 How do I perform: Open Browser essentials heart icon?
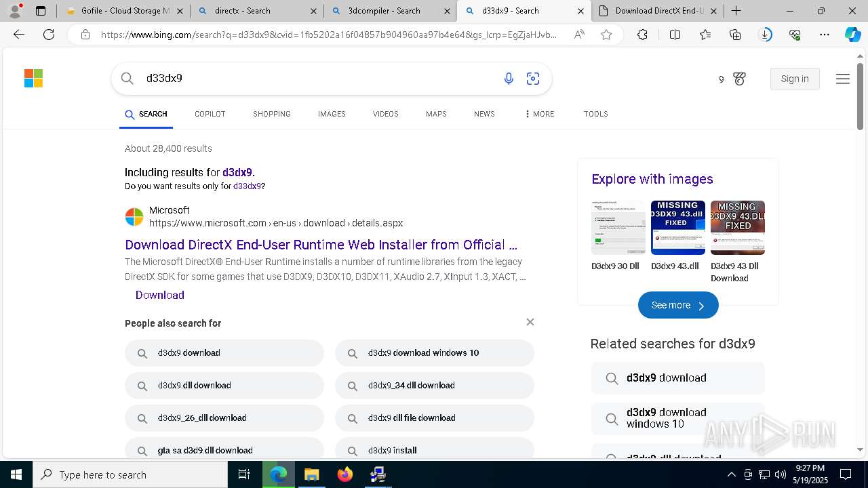click(x=795, y=35)
